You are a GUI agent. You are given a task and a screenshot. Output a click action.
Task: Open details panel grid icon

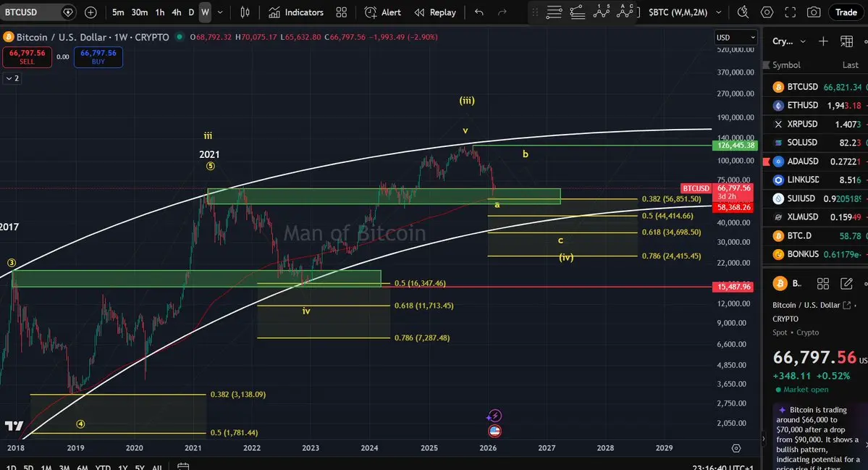823,283
